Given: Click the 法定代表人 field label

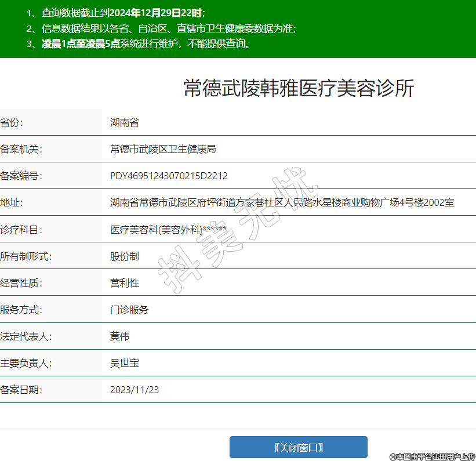Looking at the screenshot, I should (26, 336).
